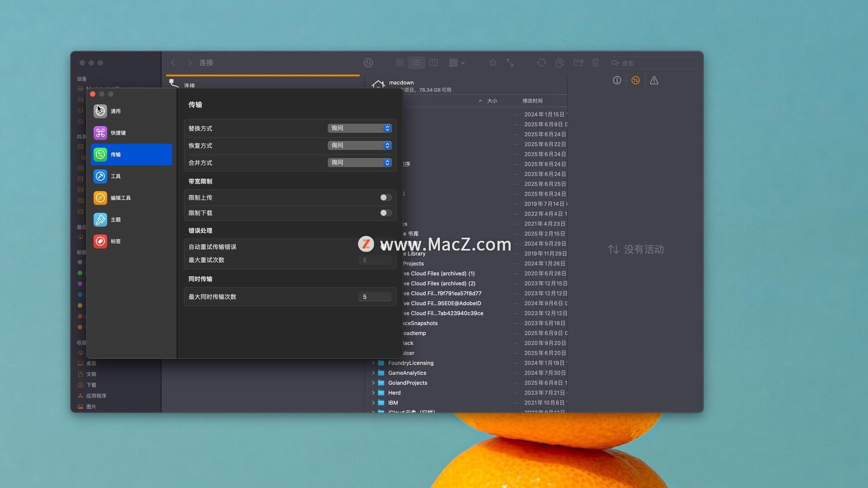The height and width of the screenshot is (488, 868).
Task: Click the trash delete icon in toolbar
Action: click(596, 63)
